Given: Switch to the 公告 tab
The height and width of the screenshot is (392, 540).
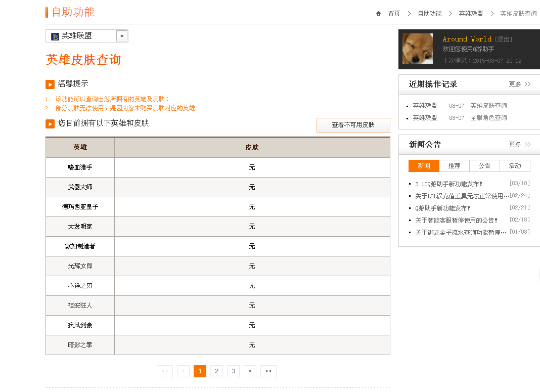Looking at the screenshot, I should (484, 166).
